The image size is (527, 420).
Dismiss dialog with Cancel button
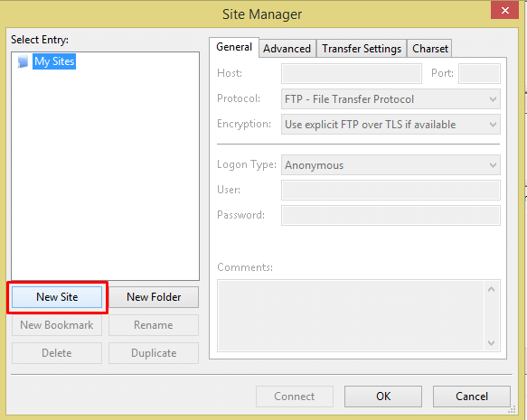click(472, 397)
